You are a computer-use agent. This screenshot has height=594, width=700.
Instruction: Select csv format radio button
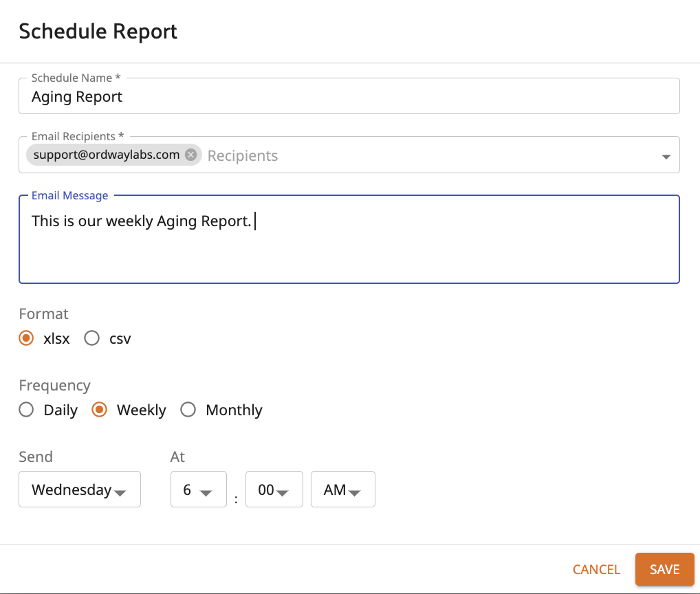92,338
